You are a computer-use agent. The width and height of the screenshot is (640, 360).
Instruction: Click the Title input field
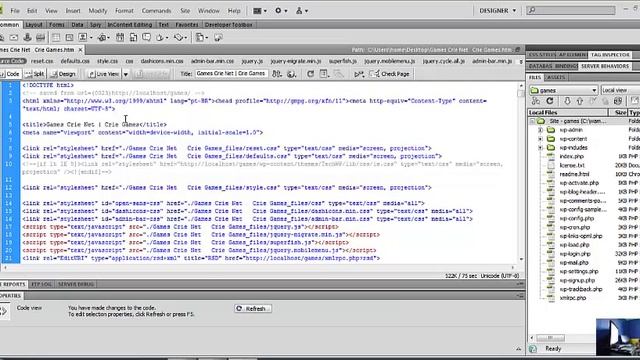click(x=231, y=73)
